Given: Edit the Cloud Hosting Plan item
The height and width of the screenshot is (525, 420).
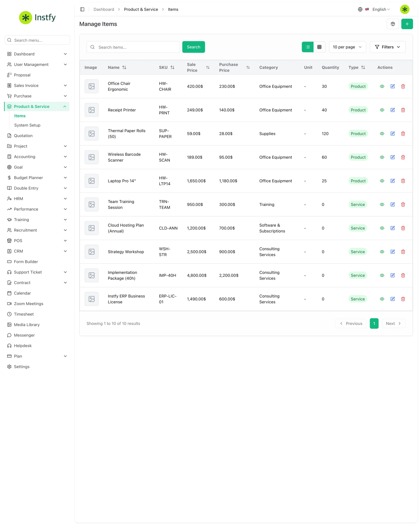Looking at the screenshot, I should pos(393,228).
